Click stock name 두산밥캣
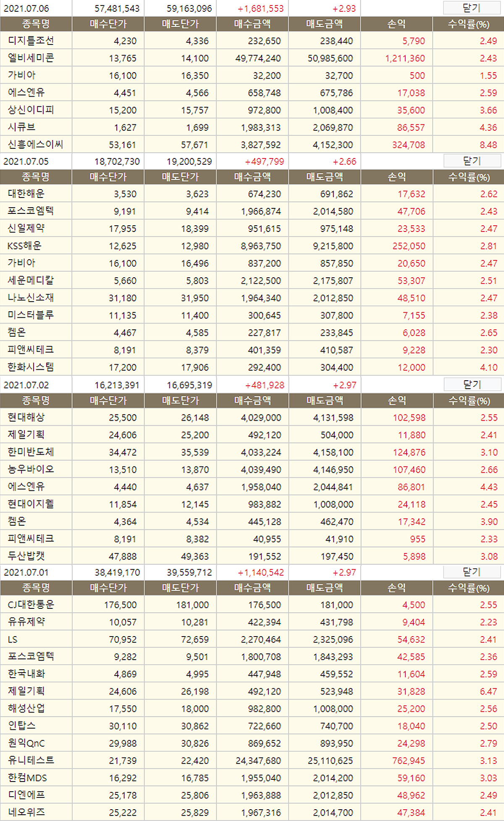Screen dimensions: 504x821 point(26,556)
